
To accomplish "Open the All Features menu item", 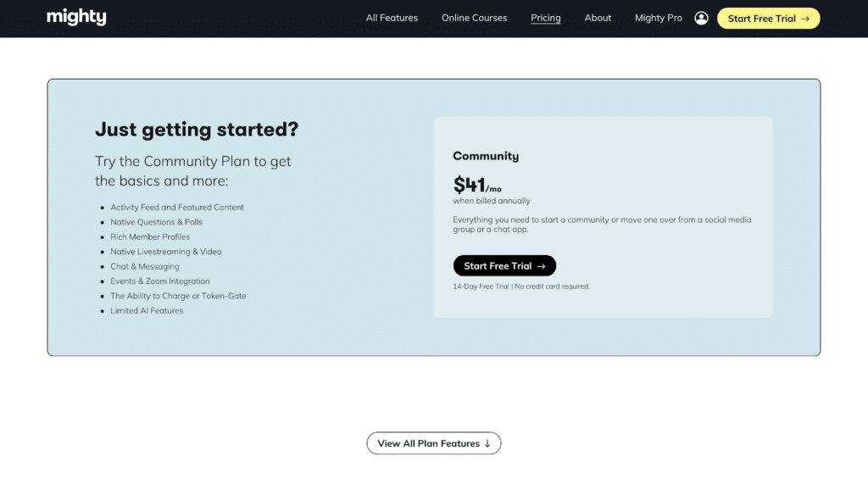I will click(x=392, y=18).
